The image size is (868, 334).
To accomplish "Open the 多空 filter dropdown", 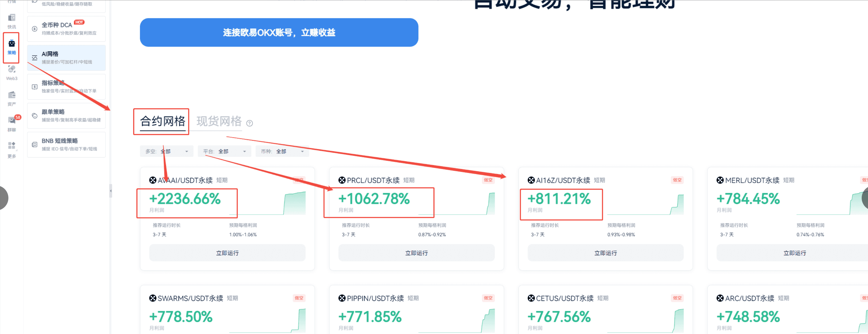I will [167, 152].
